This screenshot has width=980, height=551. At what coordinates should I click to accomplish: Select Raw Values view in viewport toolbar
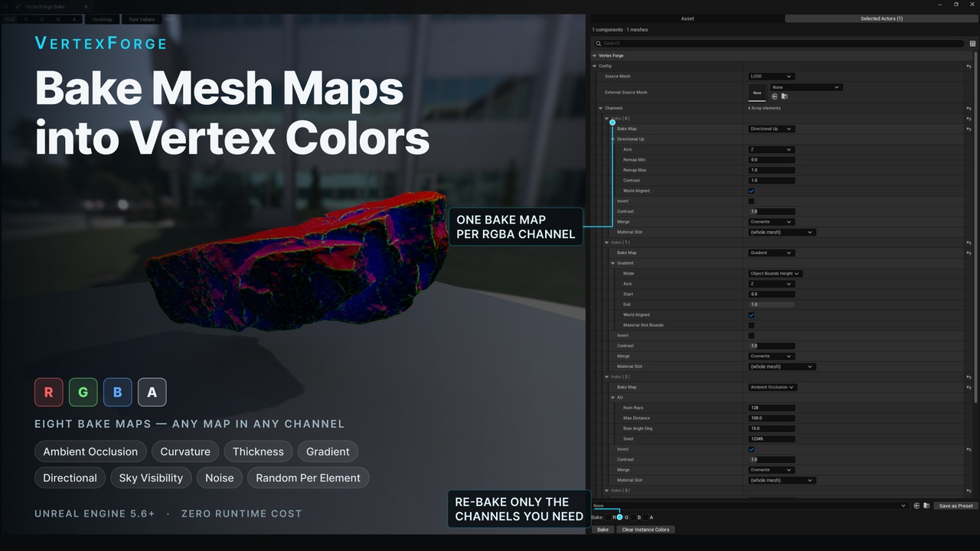click(x=142, y=19)
